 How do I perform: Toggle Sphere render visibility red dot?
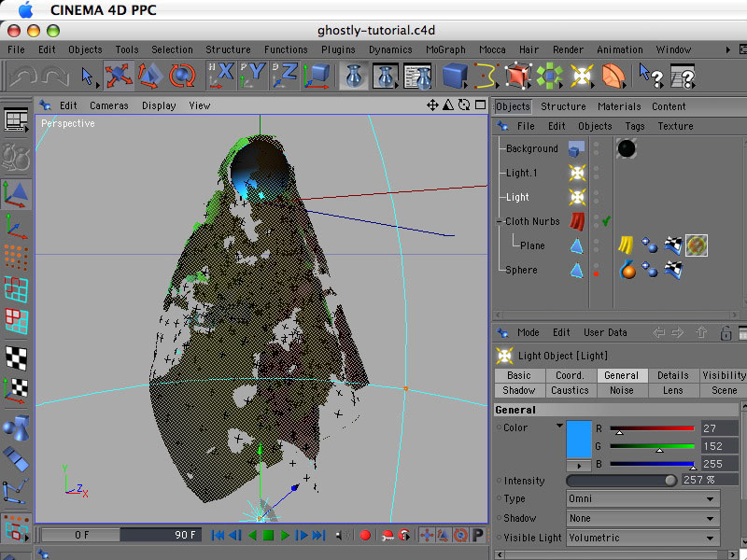point(596,274)
